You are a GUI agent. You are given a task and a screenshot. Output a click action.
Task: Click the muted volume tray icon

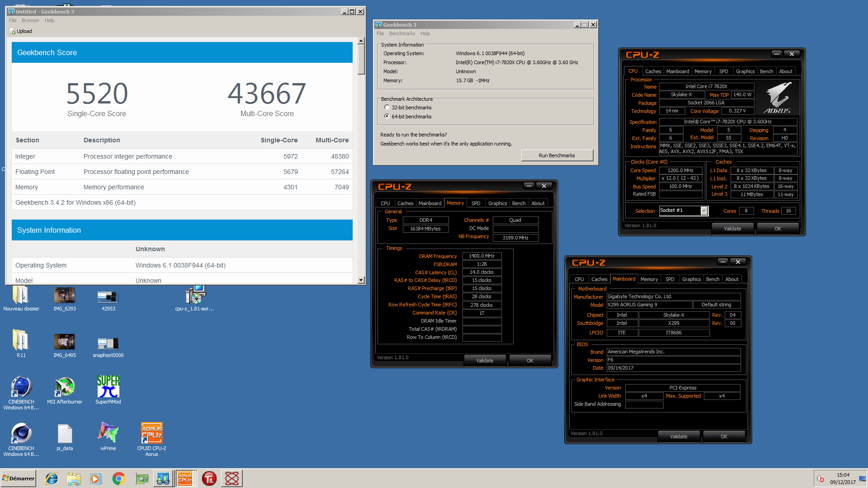pos(821,479)
